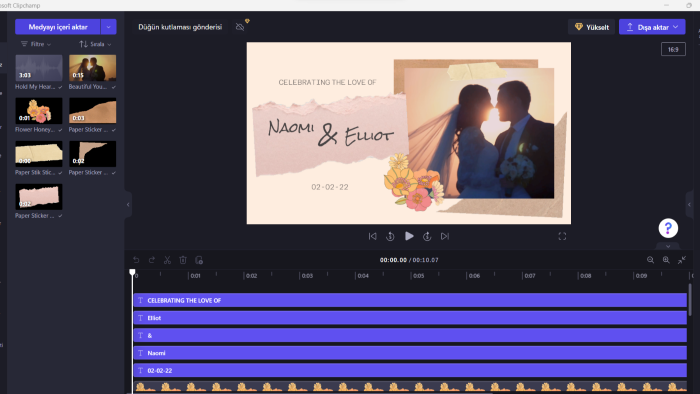Zoom in the timeline
This screenshot has width=700, height=394.
666,260
